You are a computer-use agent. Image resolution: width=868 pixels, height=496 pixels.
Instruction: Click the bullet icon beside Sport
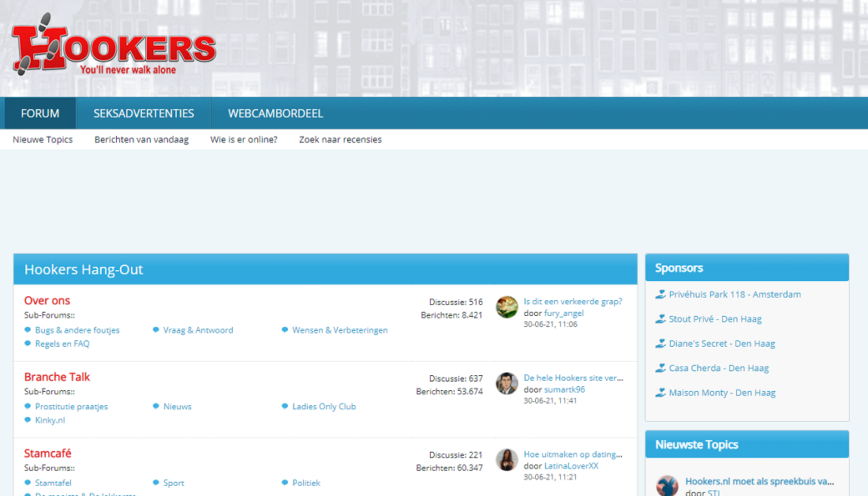156,483
